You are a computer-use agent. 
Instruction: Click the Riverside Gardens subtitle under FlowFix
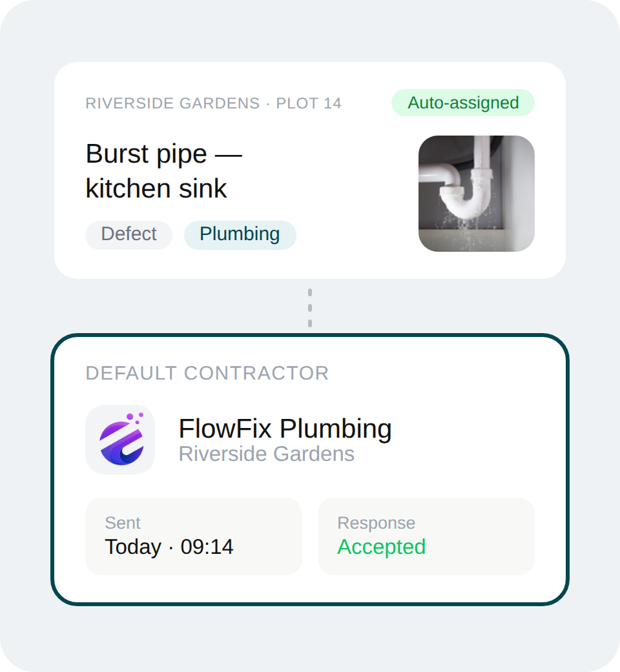[266, 454]
